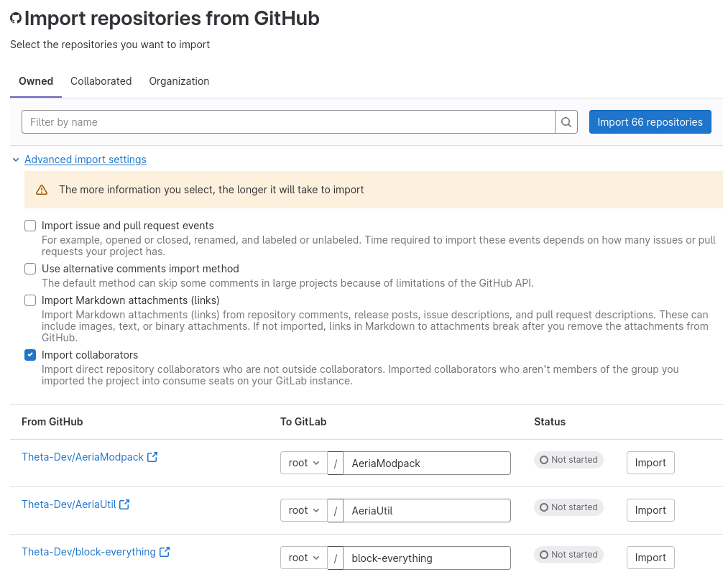Import the AeriaModpack repository

[650, 463]
